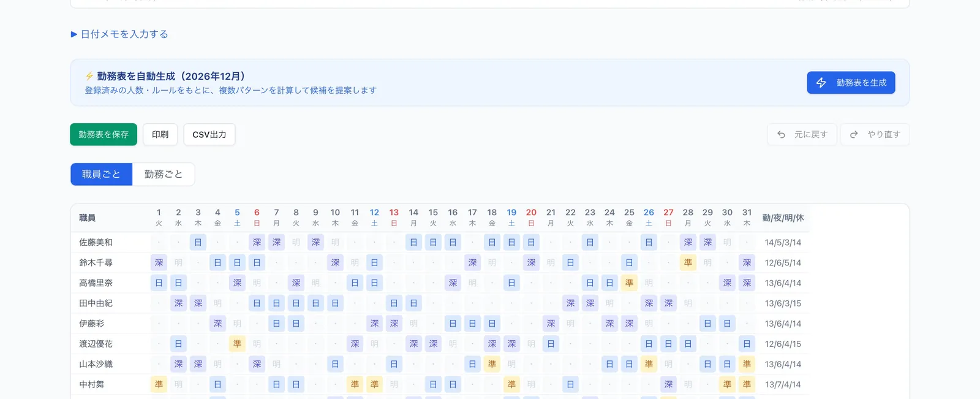
Task: Select 田中由紀's 深 shift on day 27
Action: [x=668, y=303]
